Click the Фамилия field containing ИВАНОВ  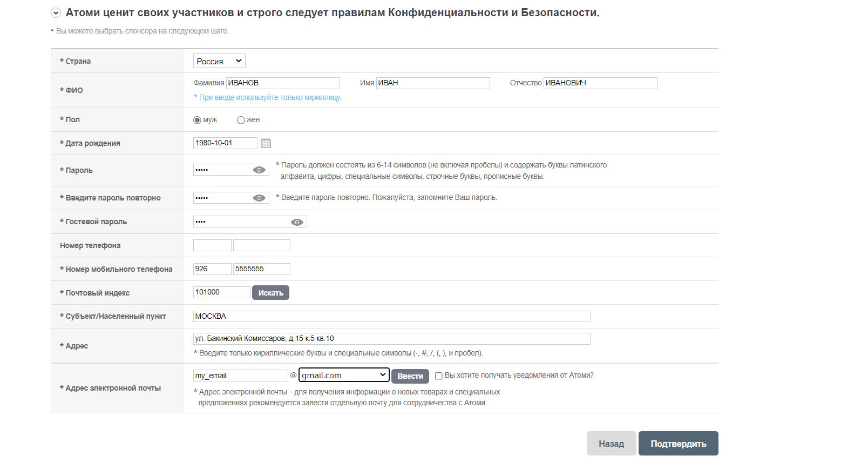pos(283,83)
